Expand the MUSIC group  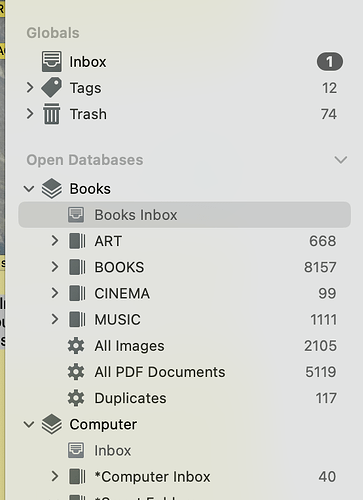coord(55,319)
